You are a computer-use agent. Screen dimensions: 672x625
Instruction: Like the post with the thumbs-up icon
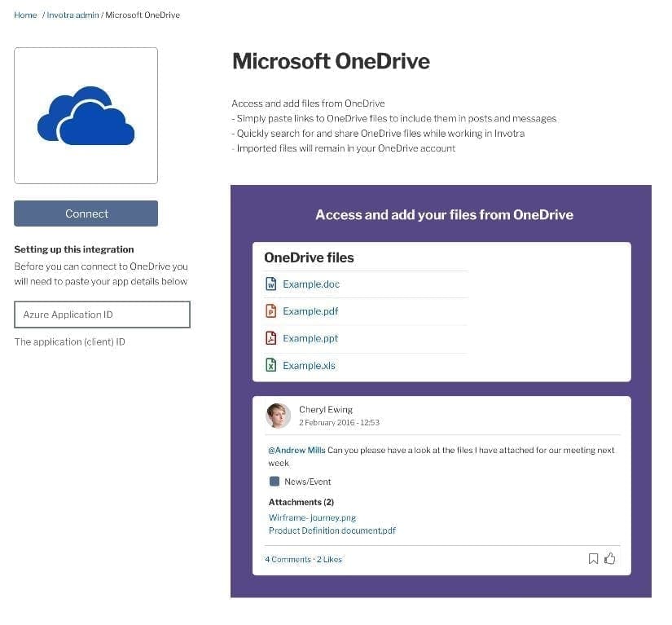point(610,558)
